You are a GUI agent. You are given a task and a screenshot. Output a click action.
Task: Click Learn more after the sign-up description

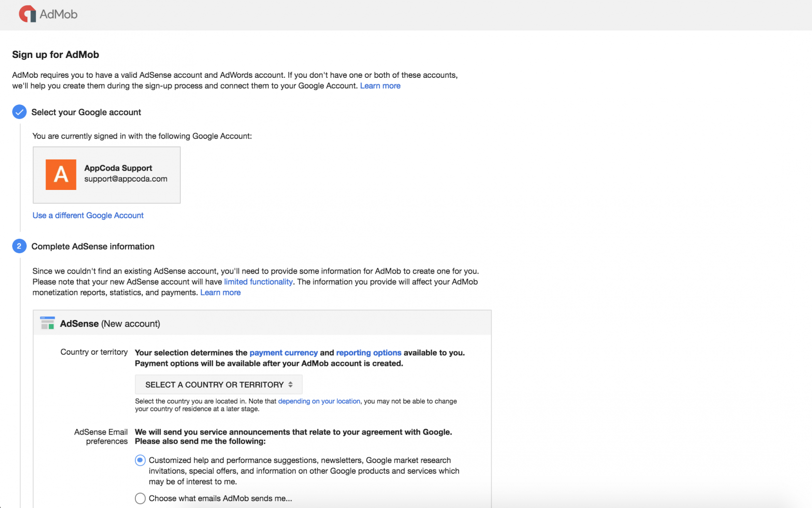(380, 86)
